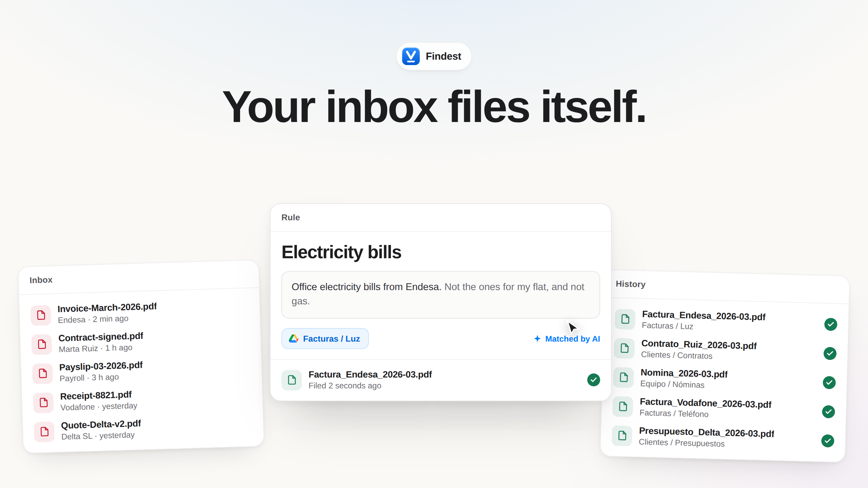Click red PDF icon for Quote-Delta-v2.pdf
Screen dimensions: 868x488
click(44, 431)
